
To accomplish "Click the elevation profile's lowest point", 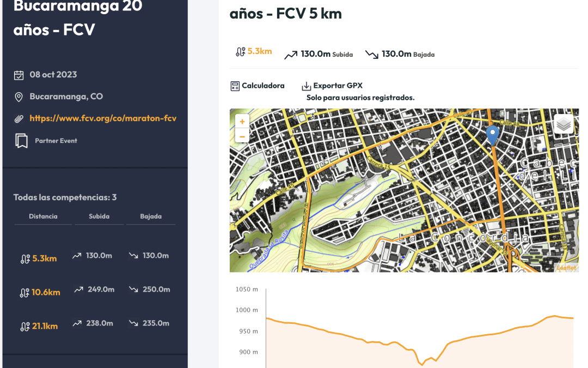I will [x=421, y=364].
